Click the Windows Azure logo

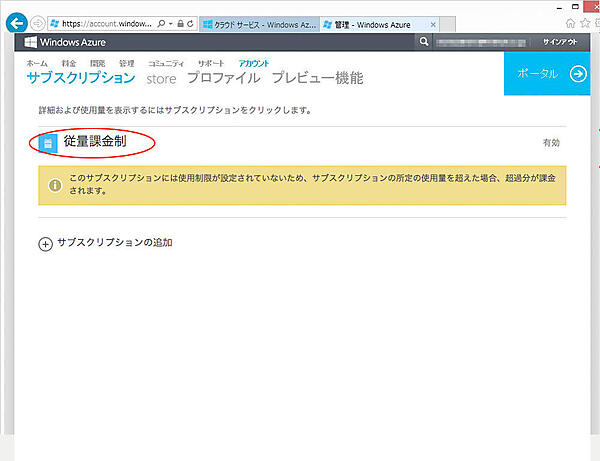click(x=65, y=42)
